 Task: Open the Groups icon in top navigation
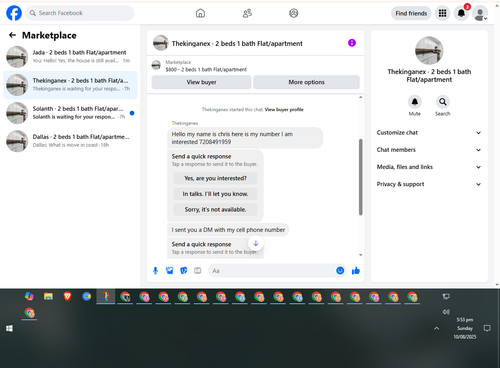click(293, 13)
